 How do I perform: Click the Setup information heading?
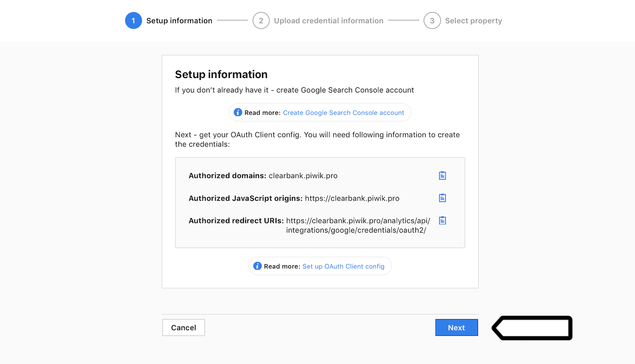click(221, 74)
